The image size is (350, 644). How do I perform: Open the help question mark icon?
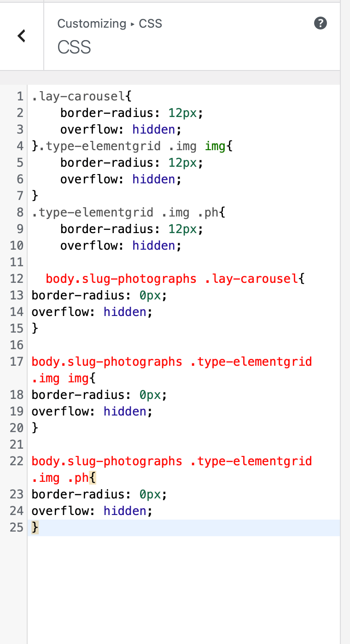320,23
